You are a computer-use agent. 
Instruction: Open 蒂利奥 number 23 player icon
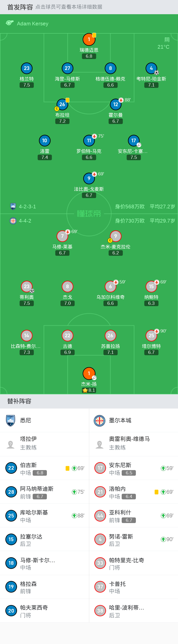click(x=27, y=286)
